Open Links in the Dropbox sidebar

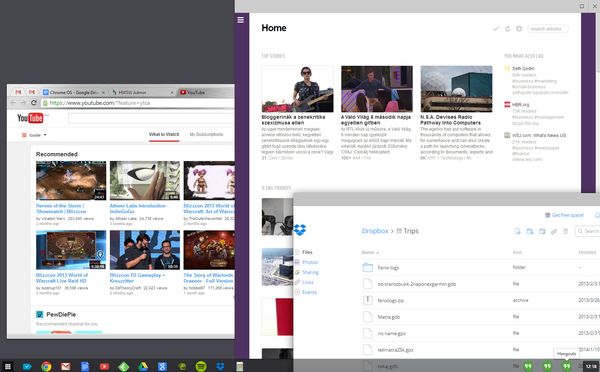point(308,282)
